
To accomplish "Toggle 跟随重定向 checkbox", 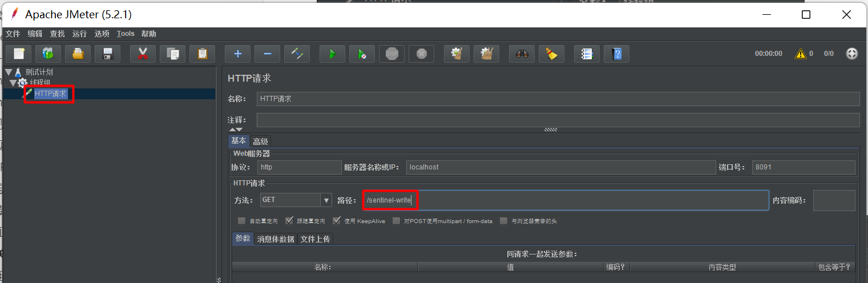I will (289, 221).
